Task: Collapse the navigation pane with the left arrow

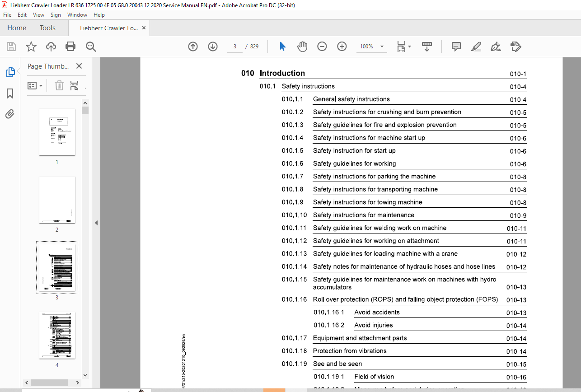Action: (96, 223)
